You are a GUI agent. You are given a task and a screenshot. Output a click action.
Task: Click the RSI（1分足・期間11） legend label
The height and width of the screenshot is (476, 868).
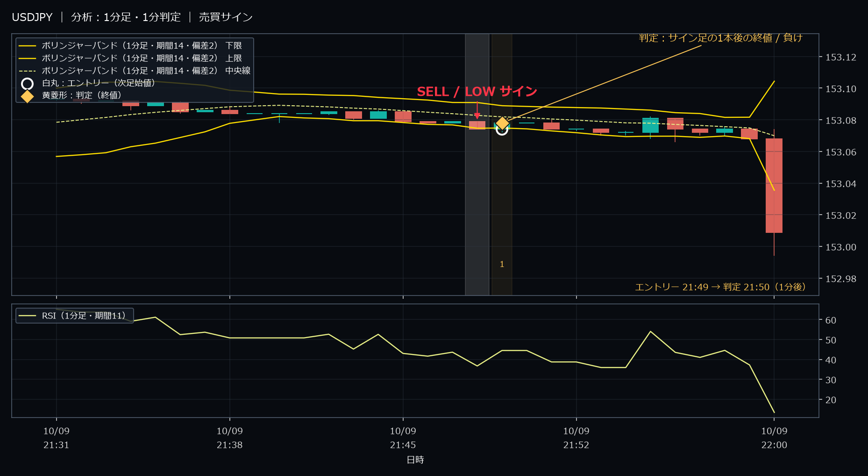pyautogui.click(x=84, y=316)
